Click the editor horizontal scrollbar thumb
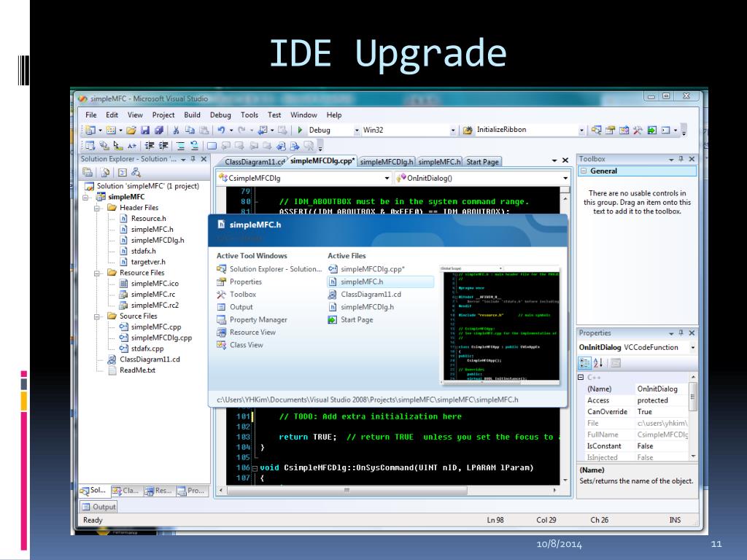The image size is (747, 560). 347,489
